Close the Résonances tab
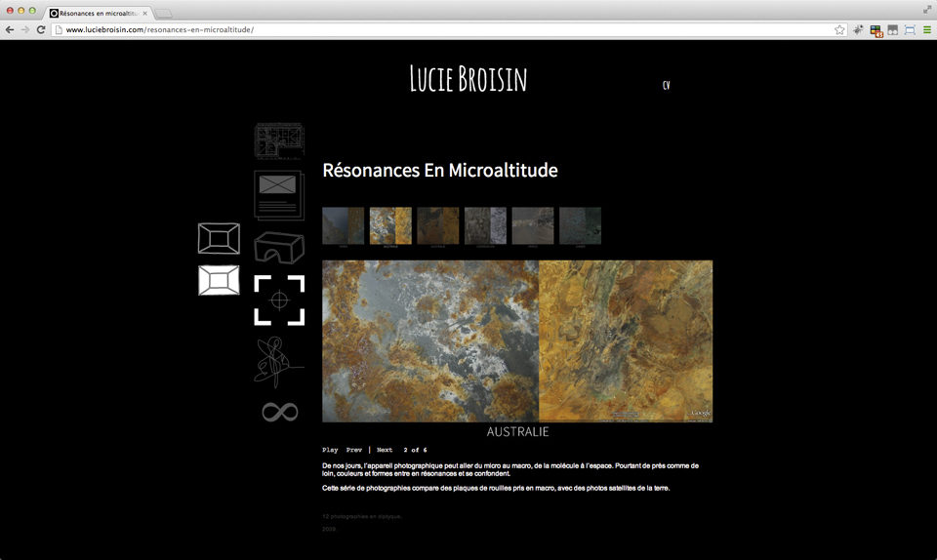This screenshot has width=937, height=560. (x=145, y=13)
